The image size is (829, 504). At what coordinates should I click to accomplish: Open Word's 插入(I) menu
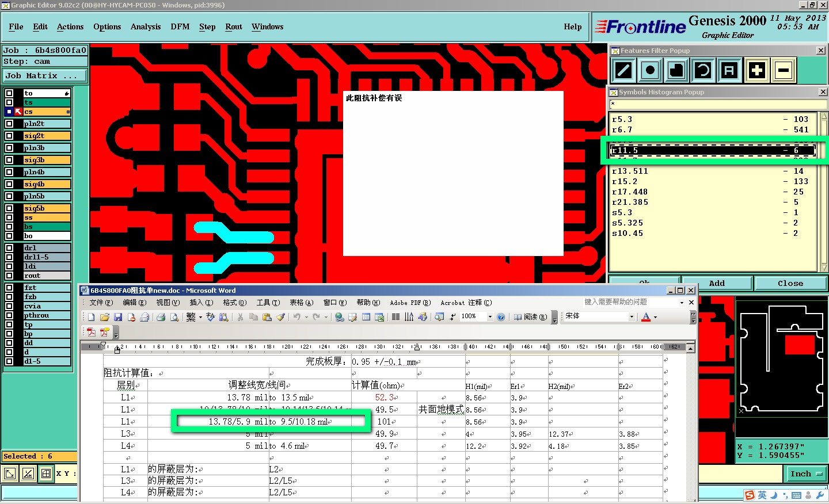[201, 303]
